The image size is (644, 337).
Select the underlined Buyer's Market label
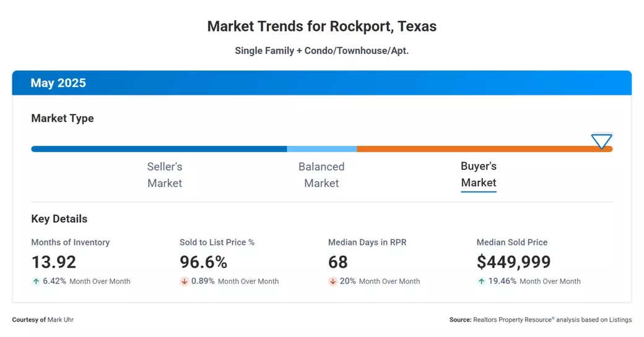pyautogui.click(x=479, y=174)
